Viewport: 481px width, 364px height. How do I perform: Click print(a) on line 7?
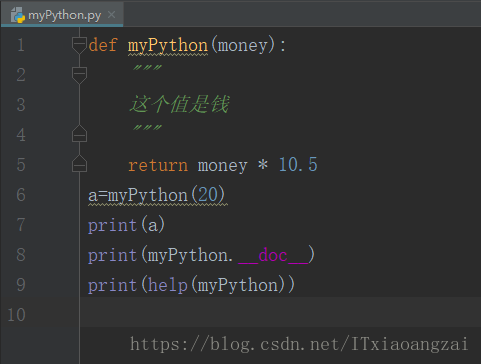pos(126,225)
